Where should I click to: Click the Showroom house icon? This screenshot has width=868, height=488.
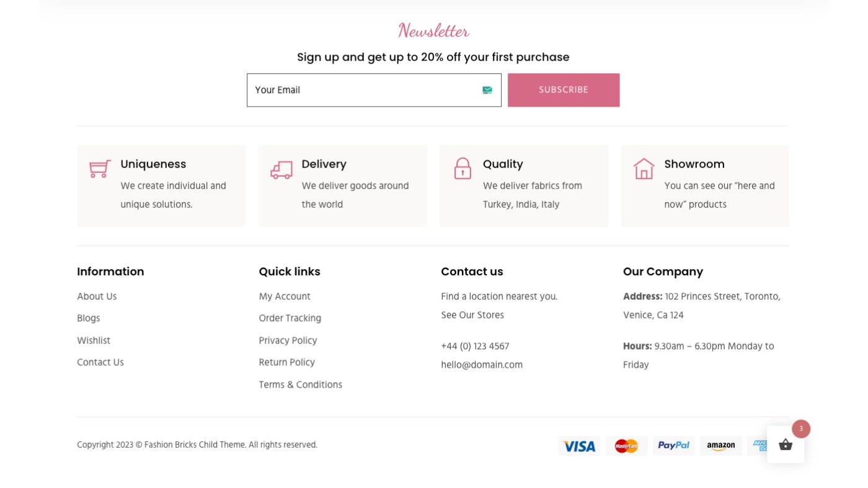(x=644, y=168)
